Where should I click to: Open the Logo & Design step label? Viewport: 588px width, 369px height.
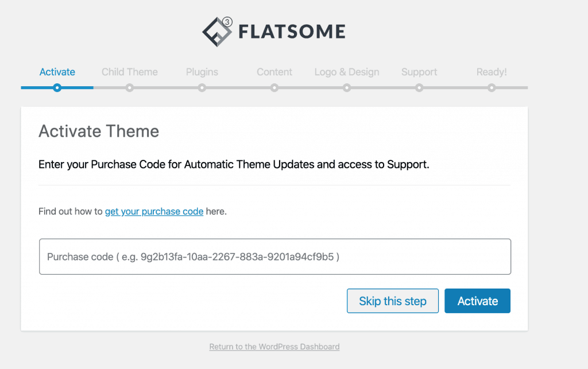(x=346, y=72)
